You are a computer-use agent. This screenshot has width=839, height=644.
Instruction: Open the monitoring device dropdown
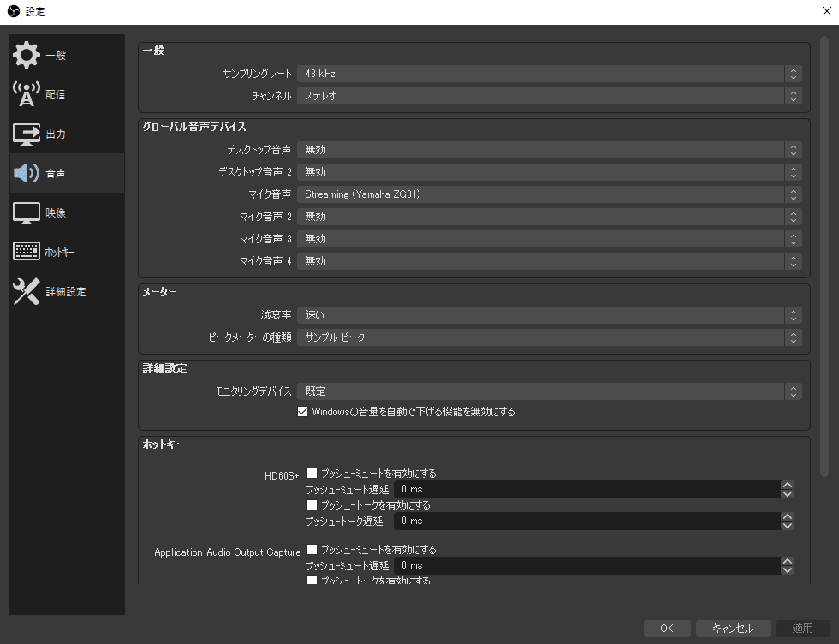coord(549,391)
